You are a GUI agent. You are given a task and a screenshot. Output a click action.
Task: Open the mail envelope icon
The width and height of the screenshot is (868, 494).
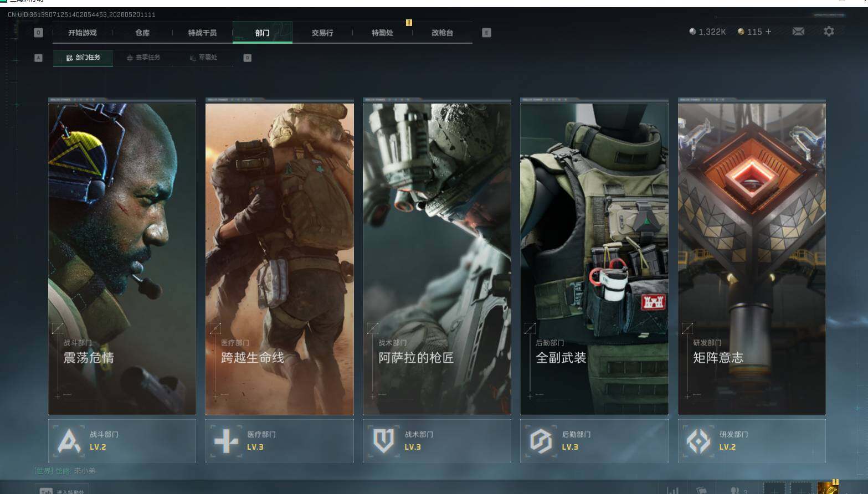(x=798, y=32)
